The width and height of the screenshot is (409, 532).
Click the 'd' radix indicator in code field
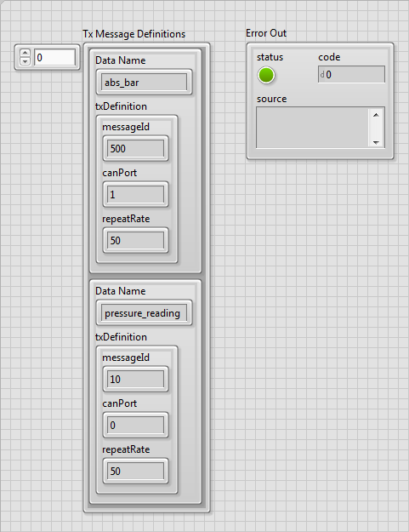(x=322, y=75)
